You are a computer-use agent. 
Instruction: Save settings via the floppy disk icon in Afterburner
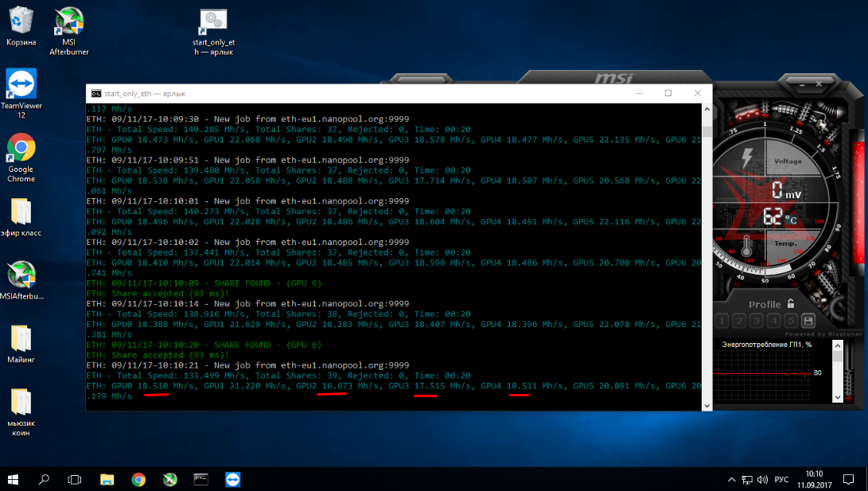pyautogui.click(x=808, y=321)
